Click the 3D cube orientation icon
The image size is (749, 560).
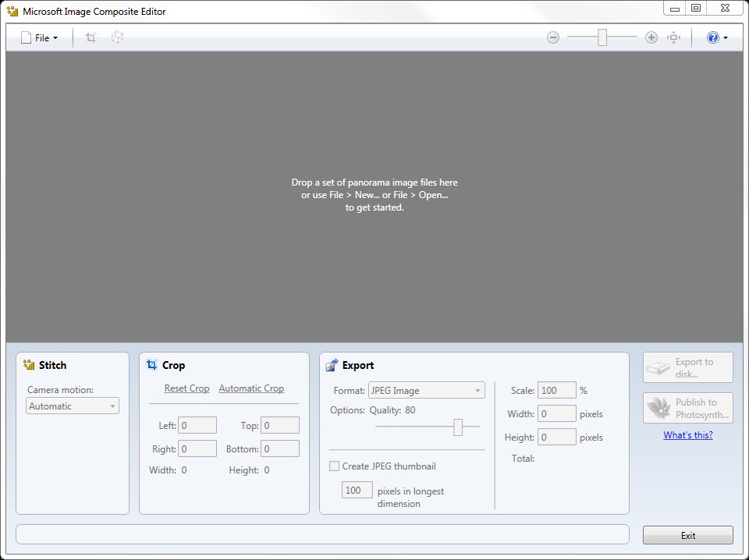117,37
